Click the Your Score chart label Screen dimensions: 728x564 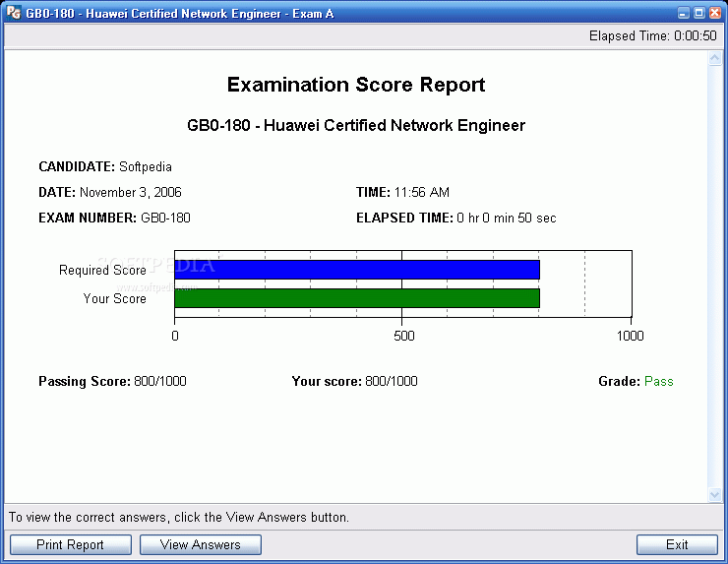point(115,298)
